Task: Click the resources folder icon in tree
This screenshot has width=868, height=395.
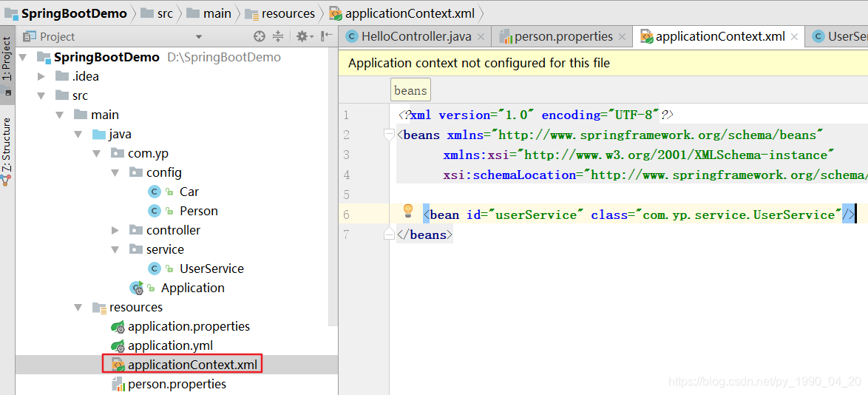Action: tap(99, 307)
